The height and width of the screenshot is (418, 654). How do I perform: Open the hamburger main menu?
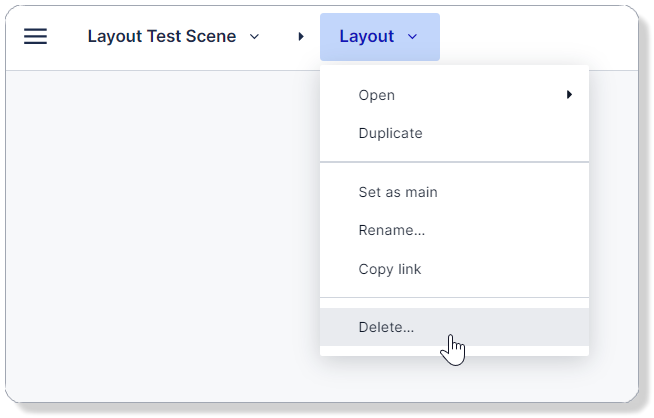pos(35,37)
